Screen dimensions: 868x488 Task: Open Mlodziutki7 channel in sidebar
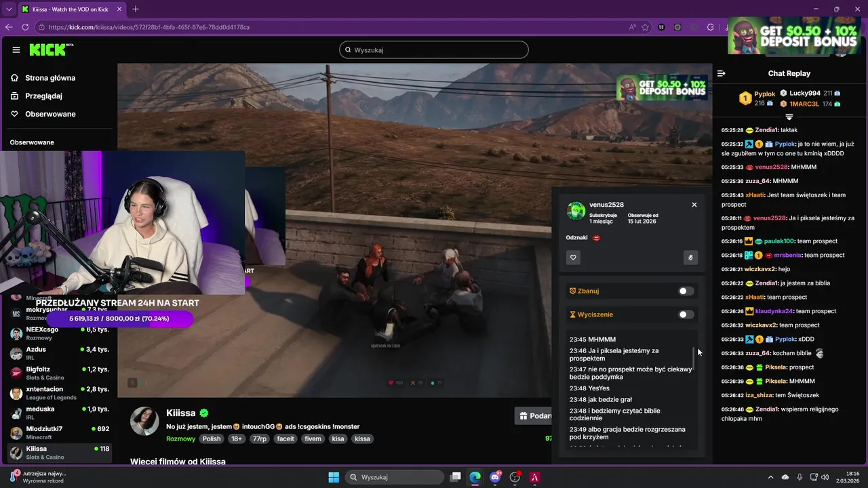click(x=60, y=432)
